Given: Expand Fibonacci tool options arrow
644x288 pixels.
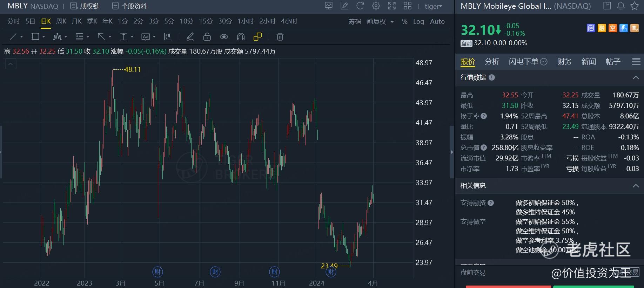Looking at the screenshot, I should point(88,37).
